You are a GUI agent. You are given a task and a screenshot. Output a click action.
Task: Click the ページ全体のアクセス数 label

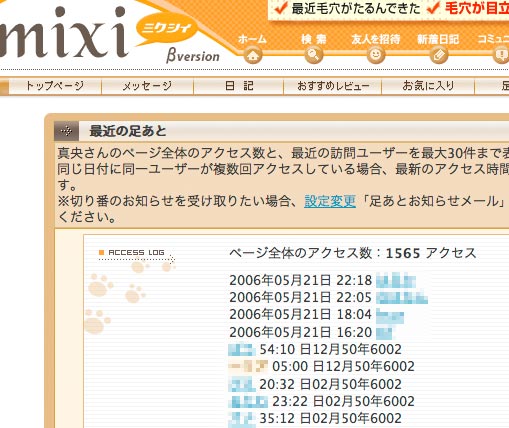(x=300, y=253)
